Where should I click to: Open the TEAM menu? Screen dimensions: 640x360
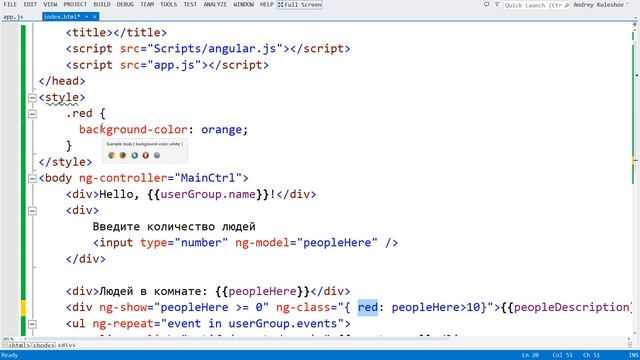[x=147, y=4]
